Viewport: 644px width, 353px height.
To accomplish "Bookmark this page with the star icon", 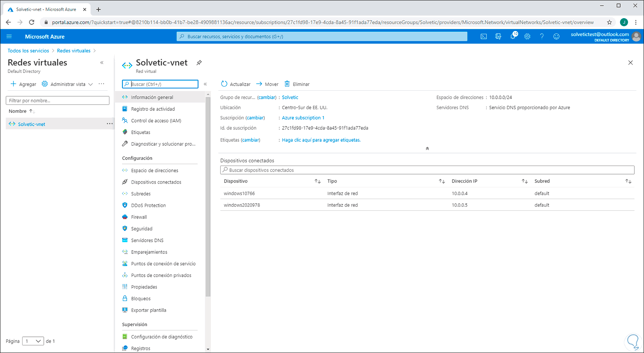I will point(609,22).
